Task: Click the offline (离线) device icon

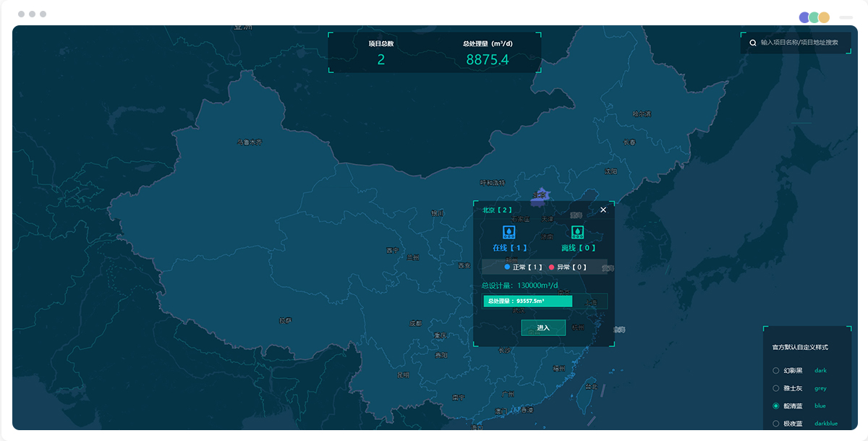Action: point(578,232)
